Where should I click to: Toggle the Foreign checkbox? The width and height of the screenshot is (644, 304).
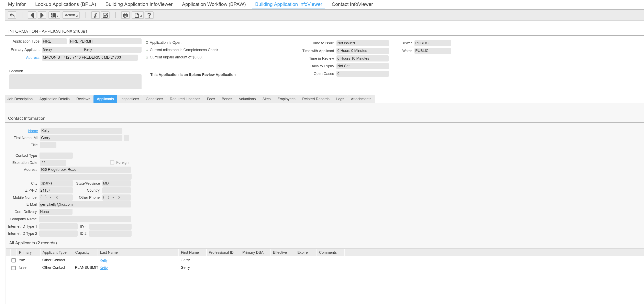112,162
